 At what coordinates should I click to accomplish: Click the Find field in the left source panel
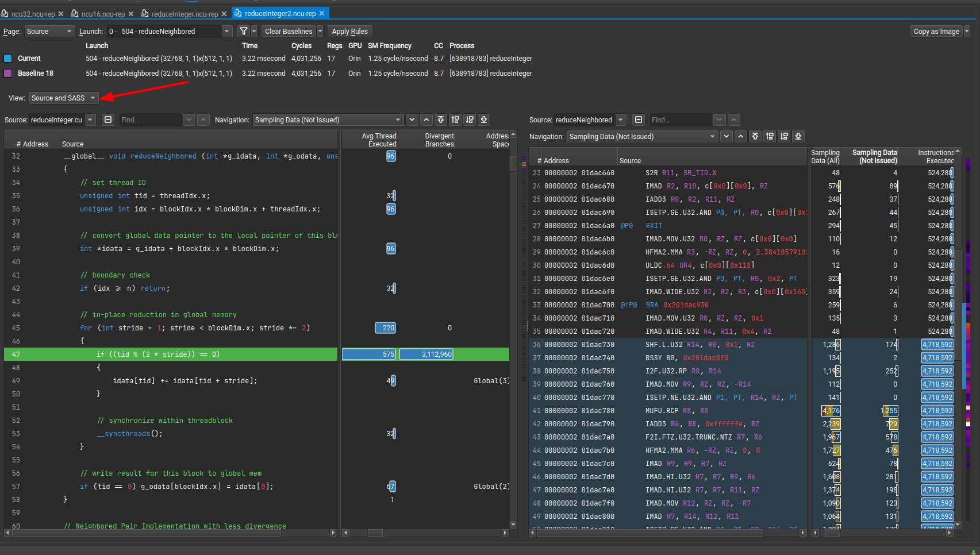(149, 120)
